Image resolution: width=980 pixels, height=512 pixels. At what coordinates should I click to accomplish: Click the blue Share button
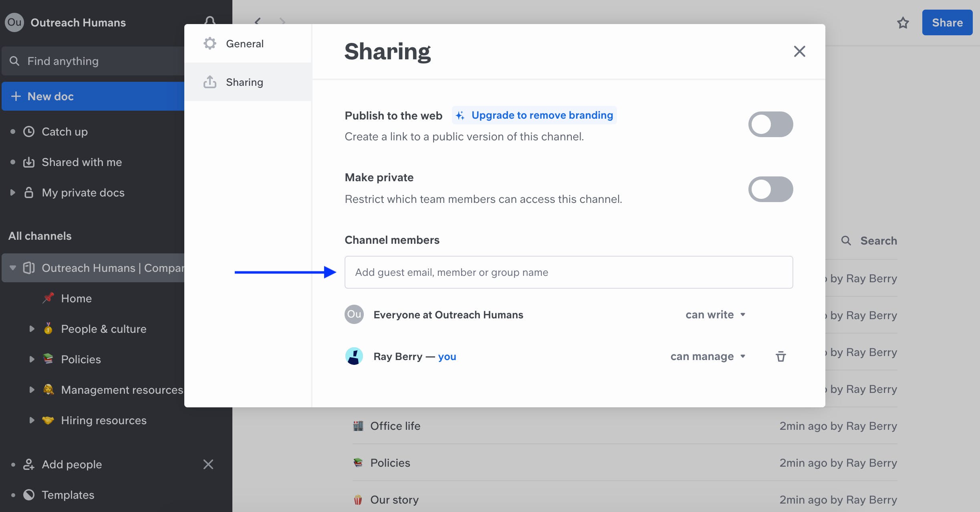tap(947, 22)
